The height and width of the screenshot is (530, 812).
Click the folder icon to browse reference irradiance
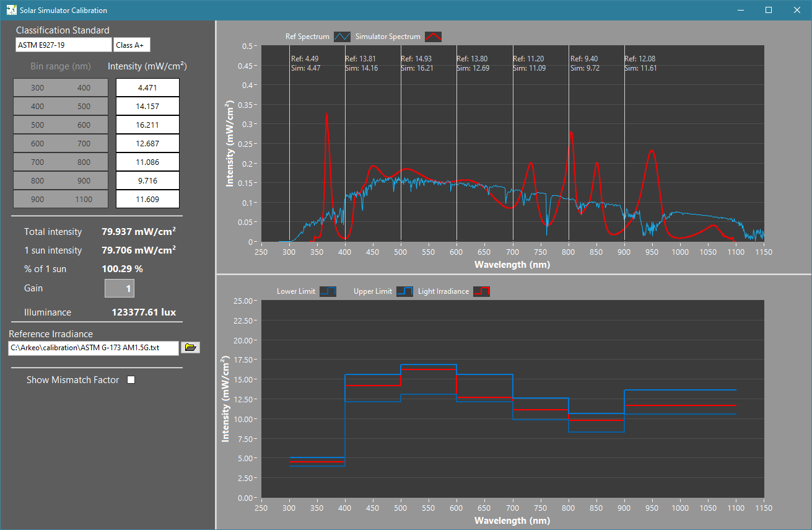[x=190, y=348]
